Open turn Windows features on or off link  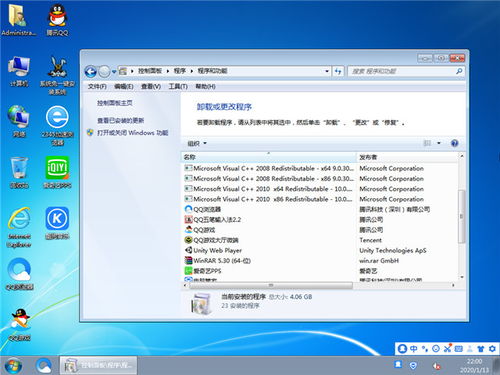click(x=132, y=133)
